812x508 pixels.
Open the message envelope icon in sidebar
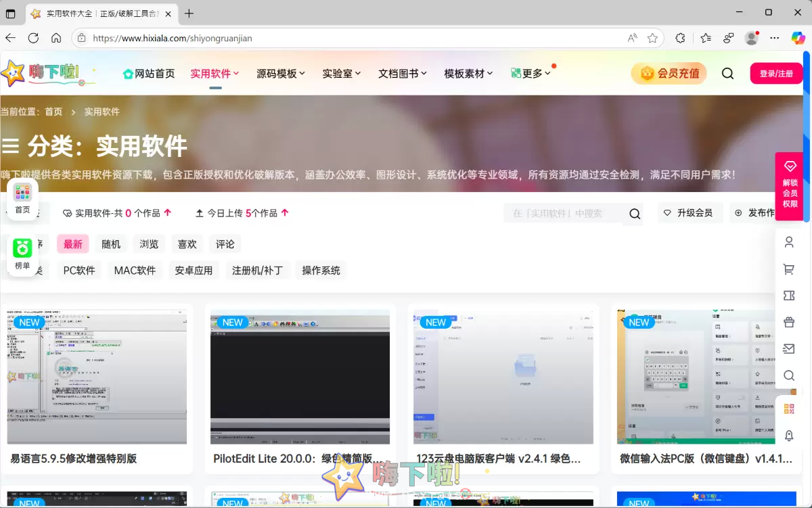tap(789, 349)
